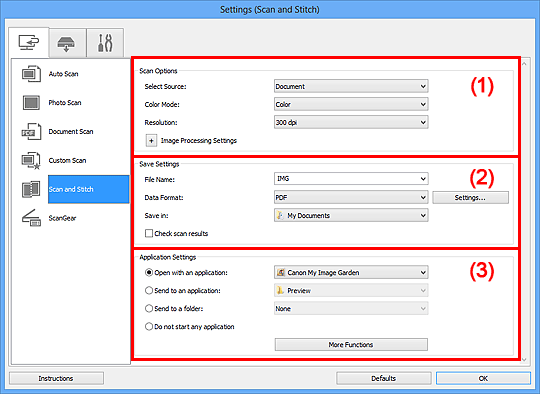Open the Data Format dropdown
This screenshot has width=540, height=394.
pos(351,198)
